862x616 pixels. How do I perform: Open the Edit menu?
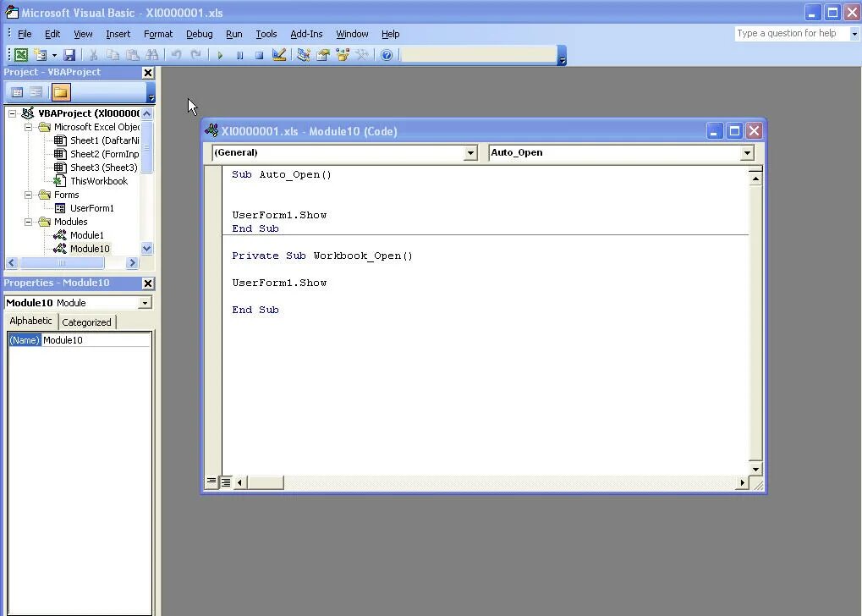(x=52, y=34)
